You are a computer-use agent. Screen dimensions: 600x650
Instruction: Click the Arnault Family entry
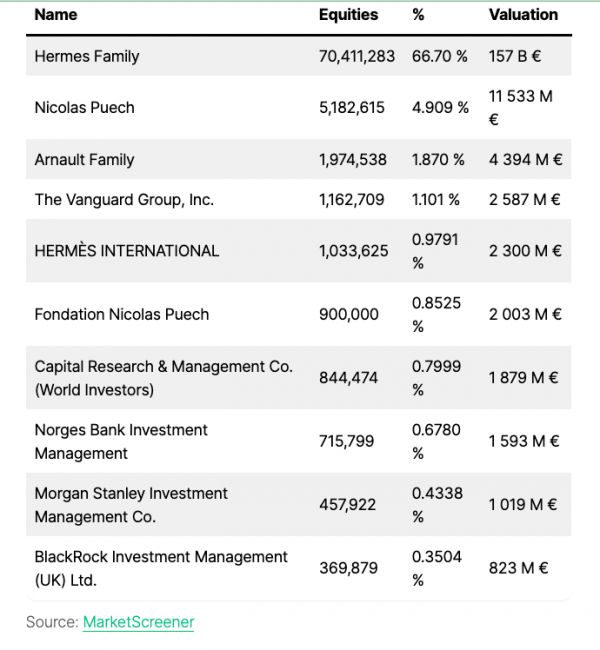pos(84,160)
